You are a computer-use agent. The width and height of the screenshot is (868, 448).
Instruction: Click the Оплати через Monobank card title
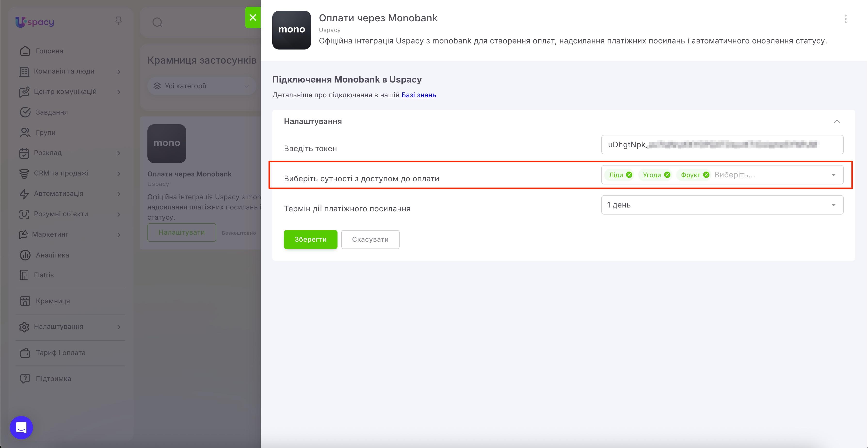click(189, 174)
